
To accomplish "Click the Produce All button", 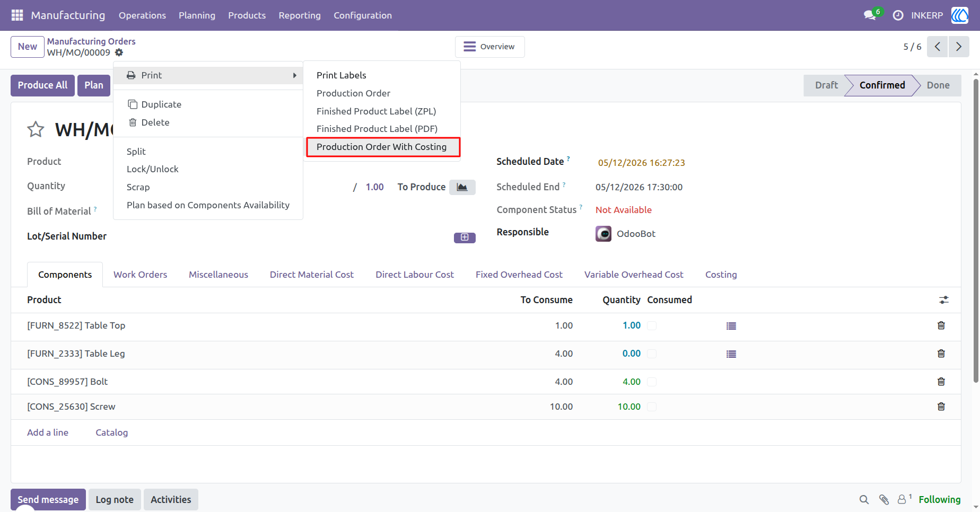I will (x=43, y=85).
